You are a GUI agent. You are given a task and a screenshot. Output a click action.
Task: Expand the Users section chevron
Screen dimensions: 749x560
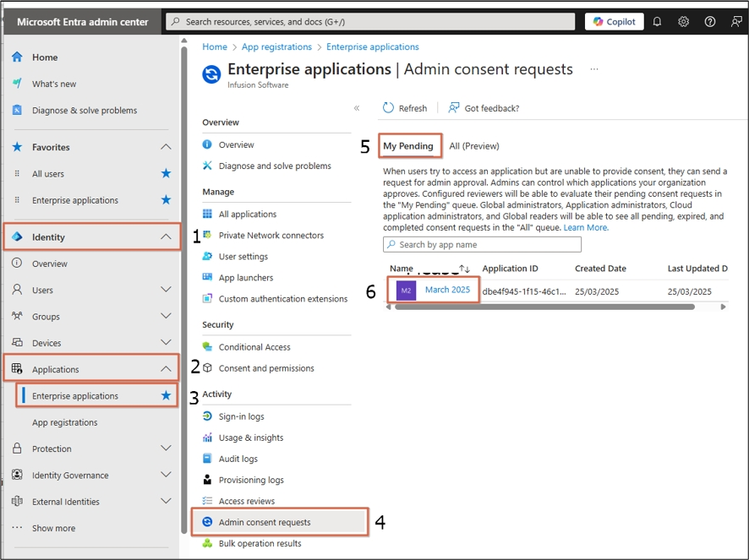166,290
